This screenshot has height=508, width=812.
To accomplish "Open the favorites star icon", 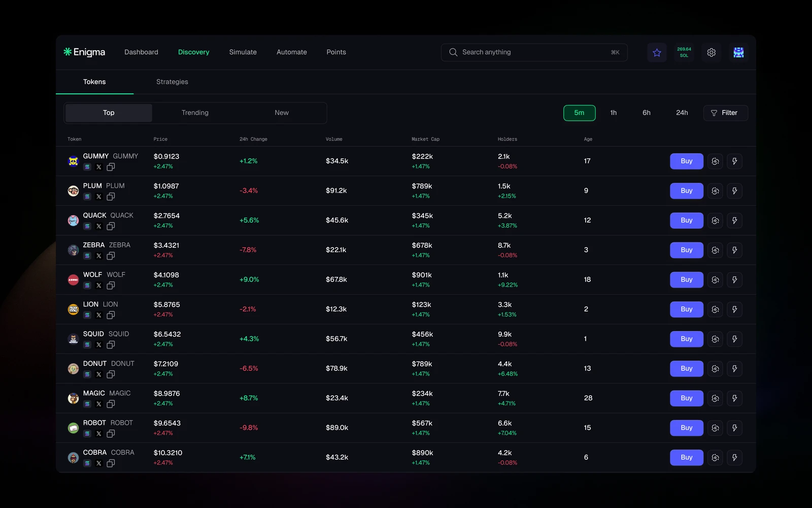I will 657,52.
